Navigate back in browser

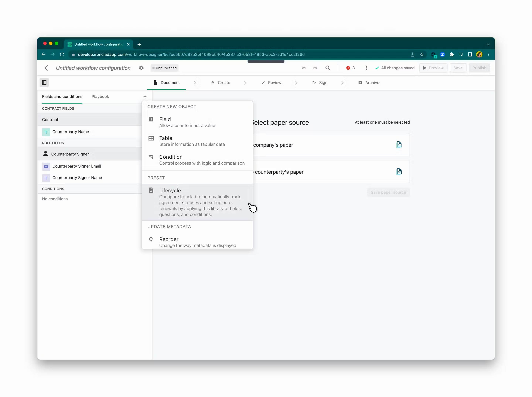click(x=44, y=55)
